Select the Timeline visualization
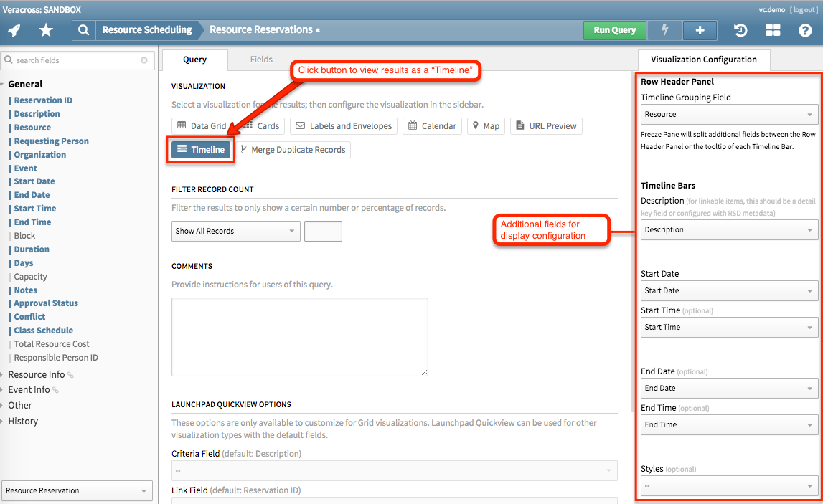Viewport: 823px width, 504px height. (199, 149)
